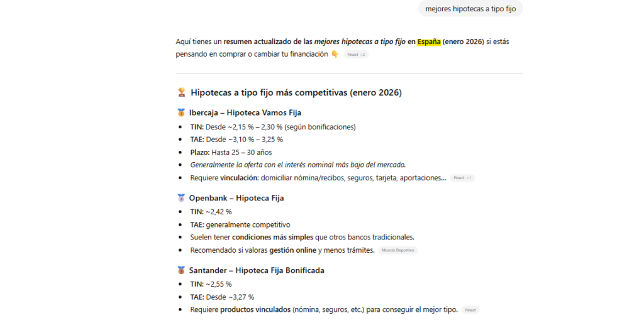
Task: Click heading 'Hipotecas a tipo fijo más competitivas (enero 2026)'
Action: (296, 92)
